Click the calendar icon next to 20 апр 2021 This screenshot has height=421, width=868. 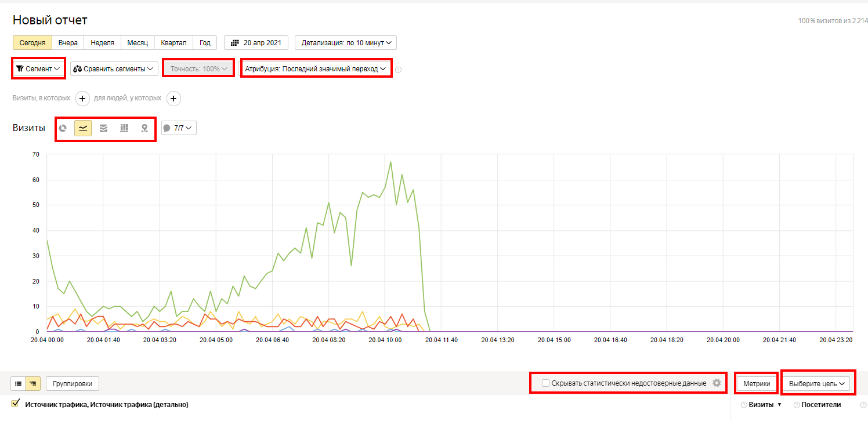tap(235, 43)
